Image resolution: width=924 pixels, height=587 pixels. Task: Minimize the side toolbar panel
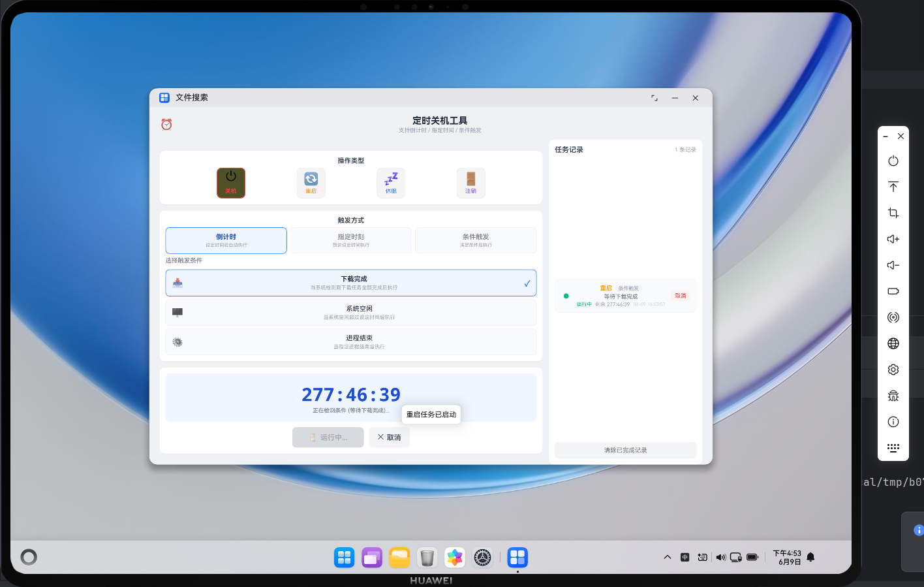[885, 136]
